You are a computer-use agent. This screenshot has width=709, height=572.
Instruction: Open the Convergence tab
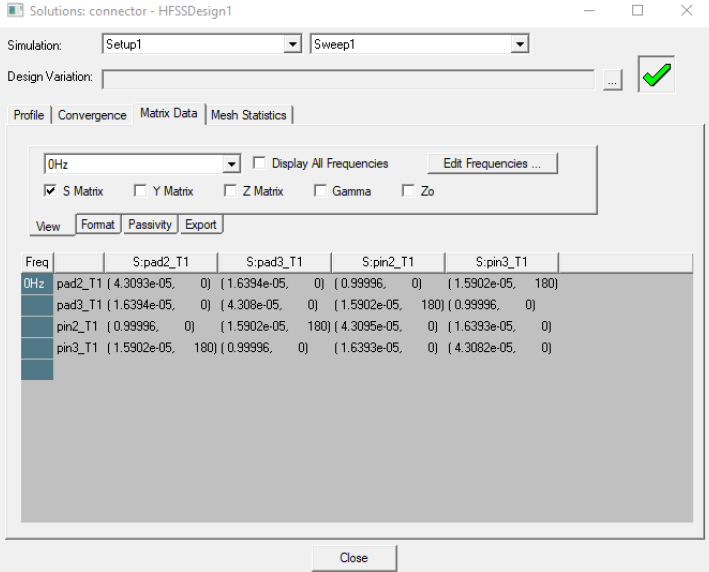click(x=92, y=115)
